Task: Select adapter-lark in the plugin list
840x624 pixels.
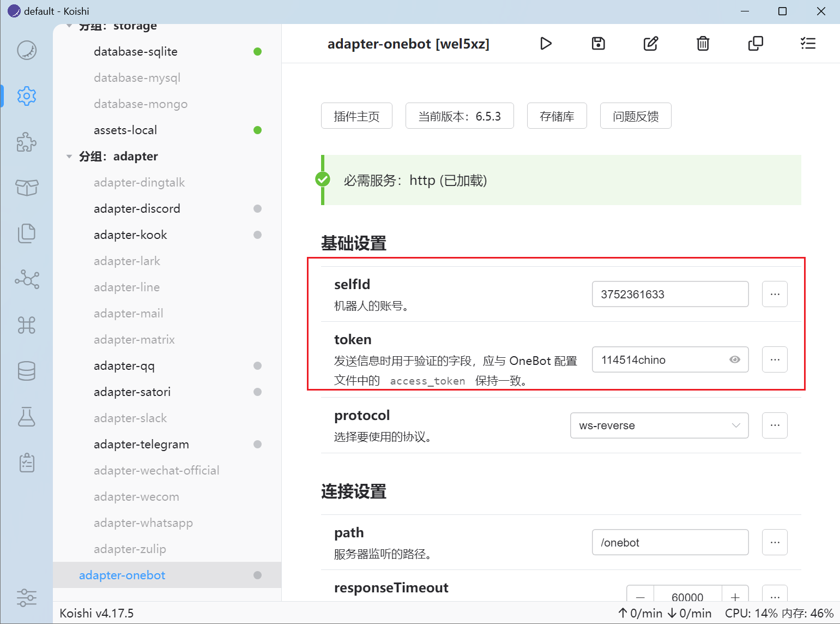Action: pyautogui.click(x=167, y=261)
